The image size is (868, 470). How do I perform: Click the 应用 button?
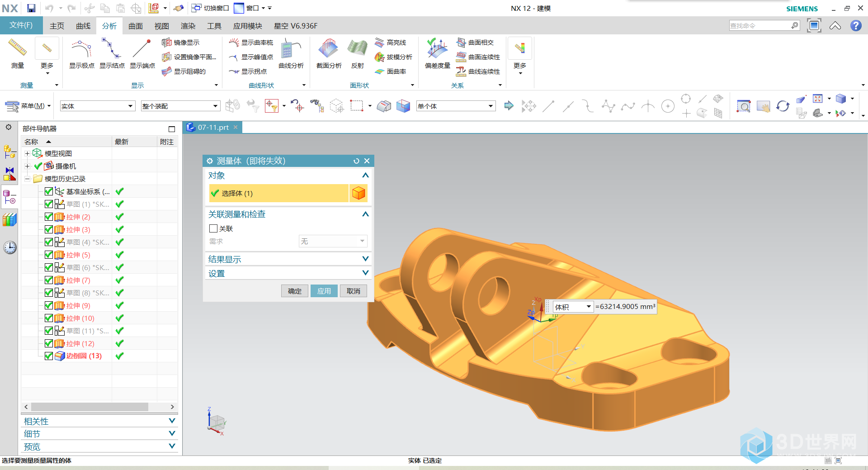pyautogui.click(x=324, y=291)
